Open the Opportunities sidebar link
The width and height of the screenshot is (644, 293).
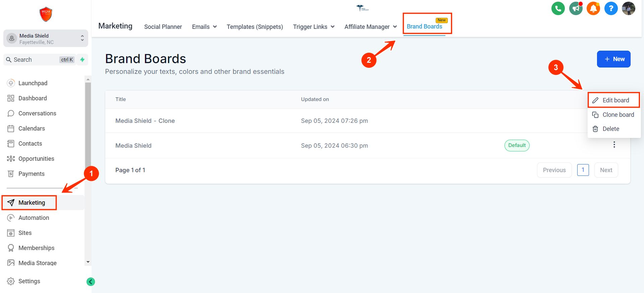pyautogui.click(x=36, y=158)
